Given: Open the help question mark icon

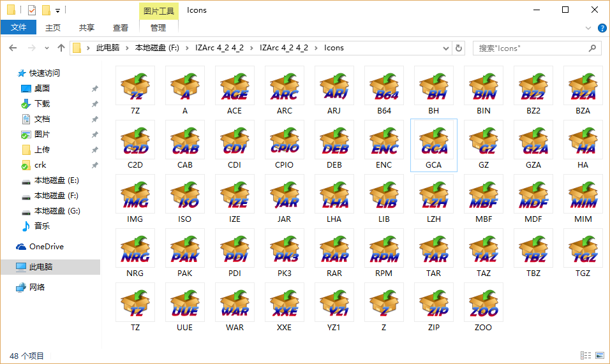Looking at the screenshot, I should (x=602, y=28).
